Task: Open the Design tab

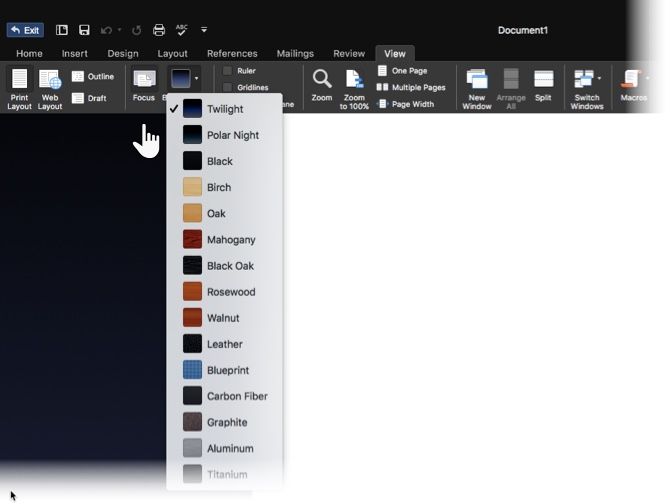Action: [x=123, y=53]
